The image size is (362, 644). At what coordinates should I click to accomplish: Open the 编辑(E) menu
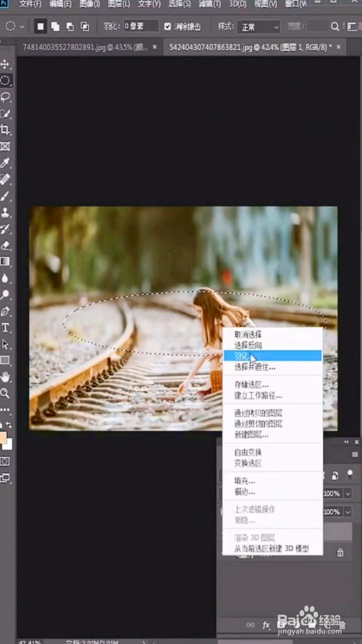61,4
